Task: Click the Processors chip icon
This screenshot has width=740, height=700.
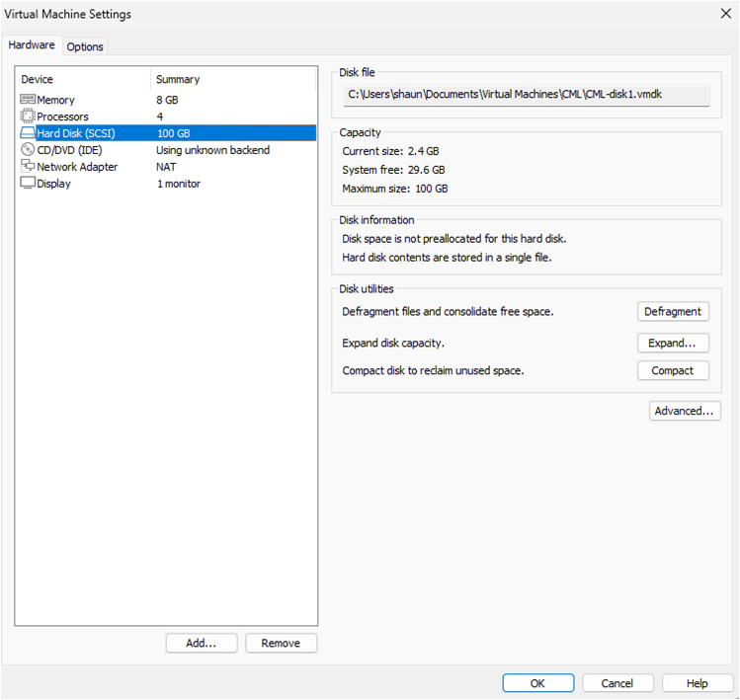Action: click(x=28, y=117)
